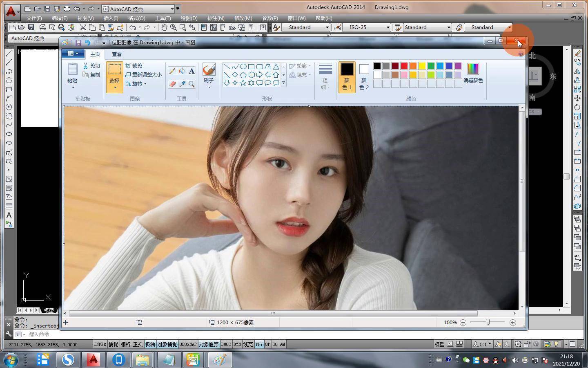Open the 旋转 rotate dropdown in Paint

pos(136,84)
